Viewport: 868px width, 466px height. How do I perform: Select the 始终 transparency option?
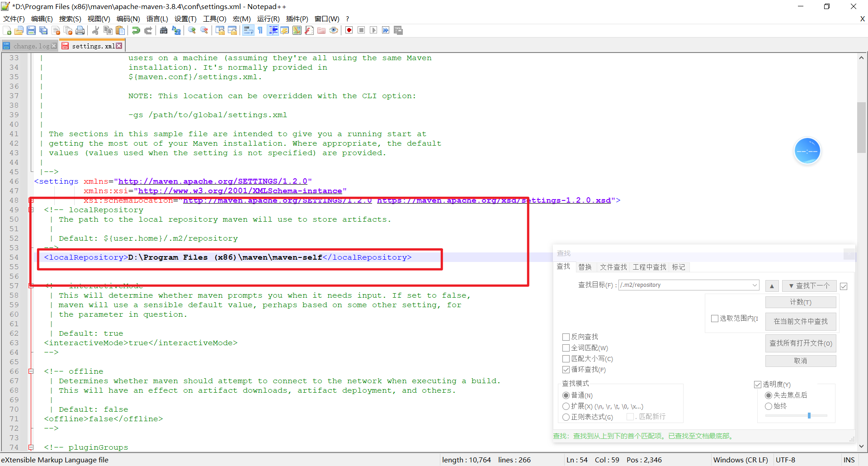point(769,406)
